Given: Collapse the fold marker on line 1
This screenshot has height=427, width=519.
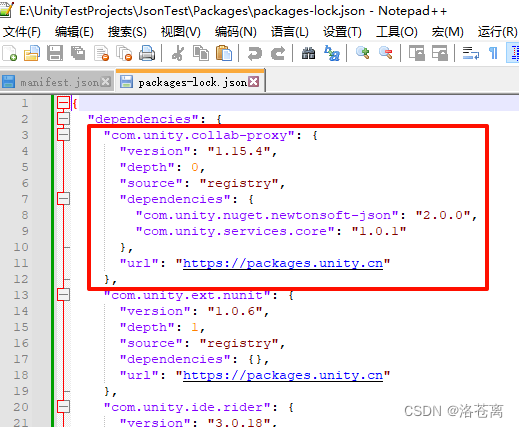Looking at the screenshot, I should click(x=63, y=103).
